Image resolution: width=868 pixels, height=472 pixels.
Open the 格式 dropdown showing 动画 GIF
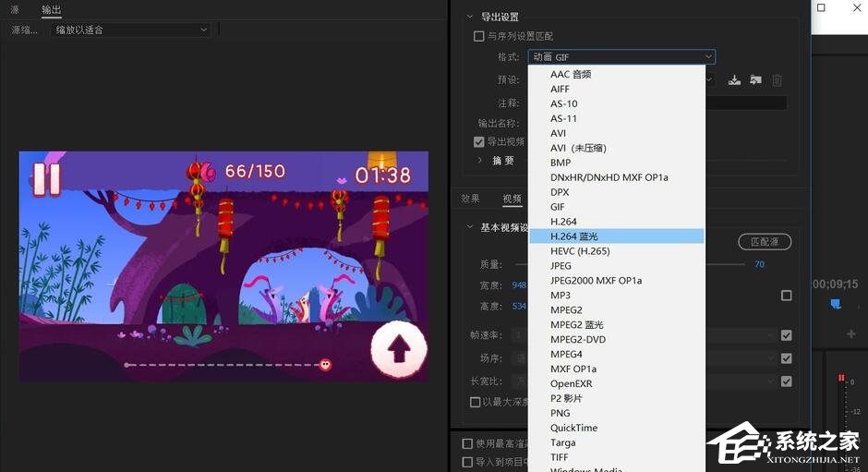pos(621,56)
